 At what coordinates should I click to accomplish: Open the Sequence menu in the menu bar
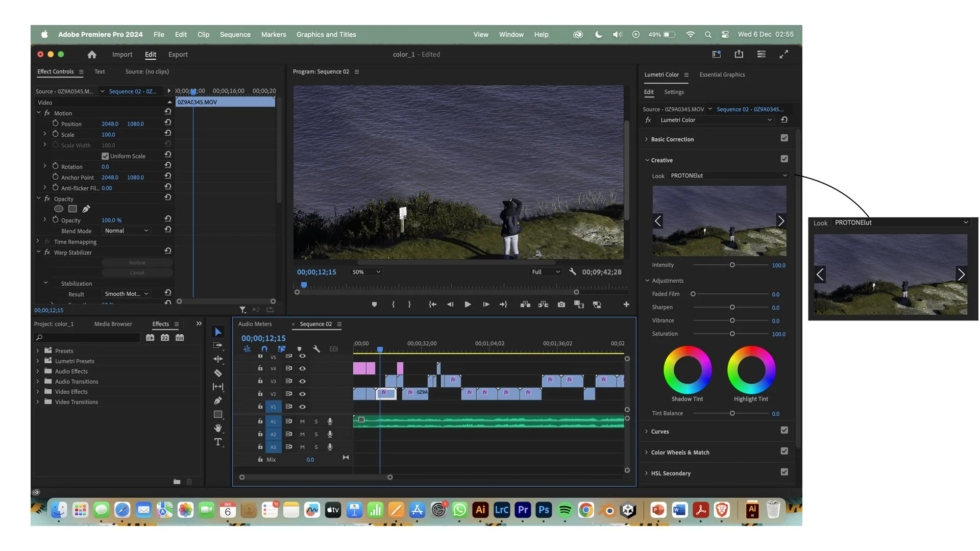coord(235,35)
